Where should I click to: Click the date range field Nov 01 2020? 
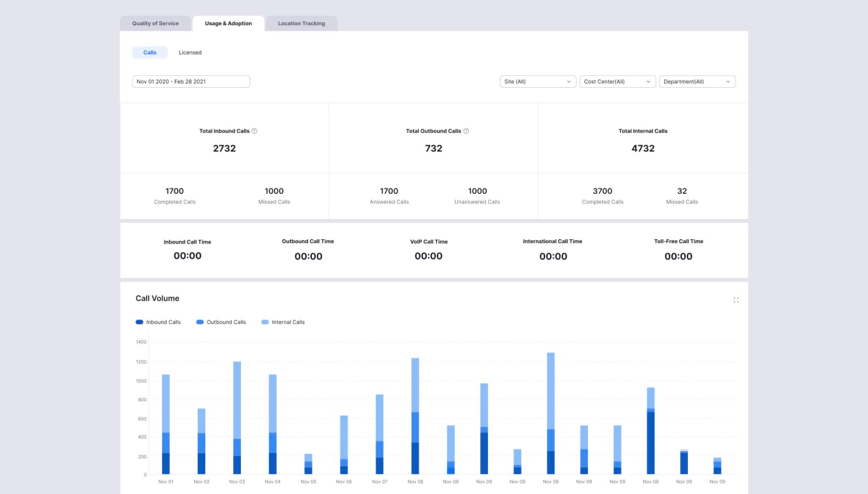[x=191, y=82]
